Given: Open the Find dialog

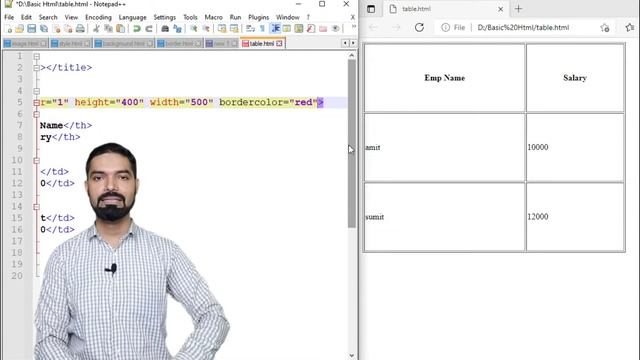Looking at the screenshot, I should (165, 29).
